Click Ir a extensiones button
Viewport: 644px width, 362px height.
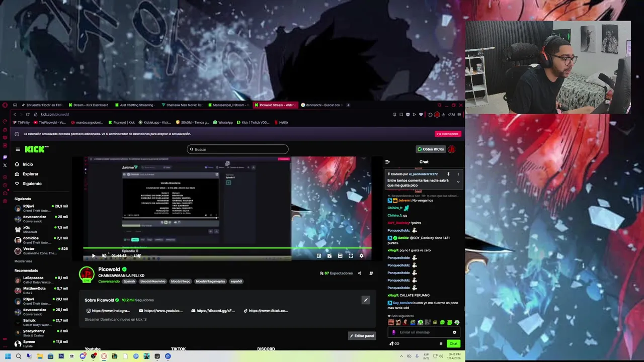click(447, 134)
